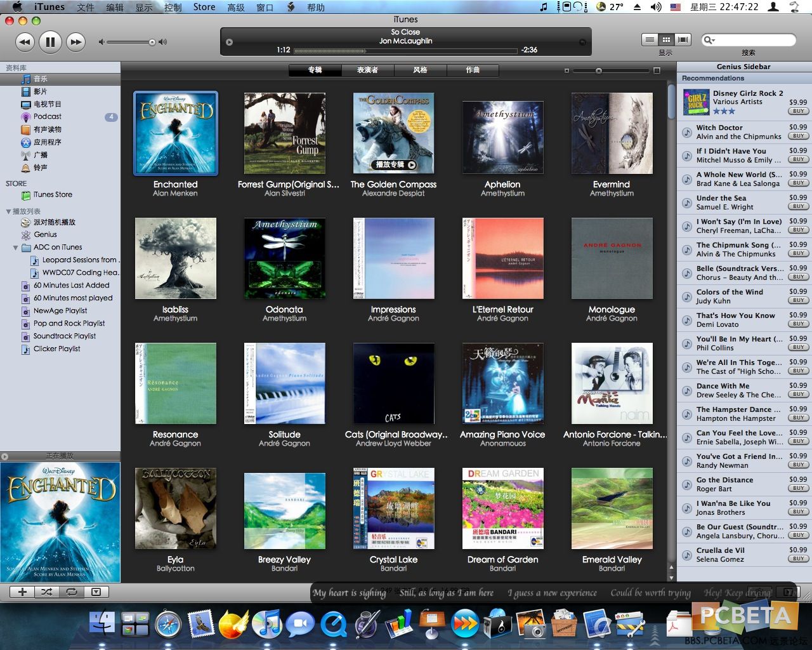Screen dimensions: 812x650
Task: Toggle shuffle button at bottom
Action: (47, 592)
